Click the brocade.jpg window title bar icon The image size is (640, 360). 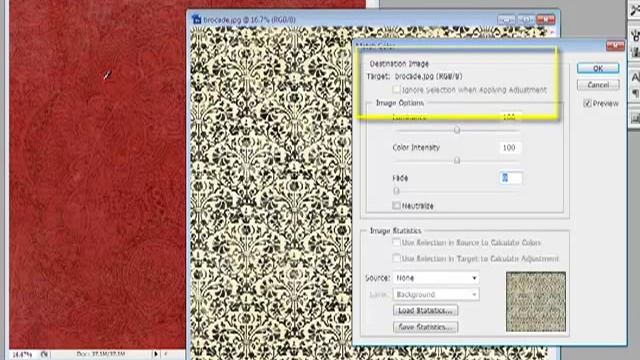coord(197,19)
